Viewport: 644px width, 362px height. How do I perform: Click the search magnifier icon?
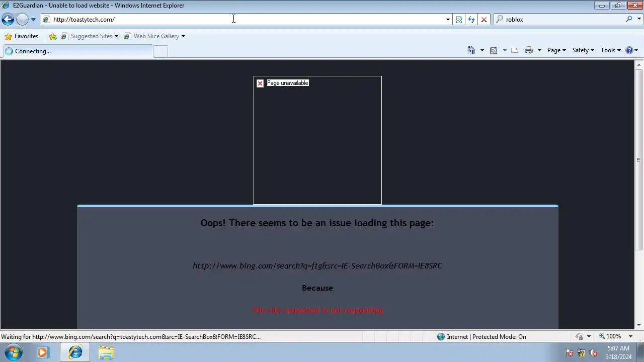point(629,19)
